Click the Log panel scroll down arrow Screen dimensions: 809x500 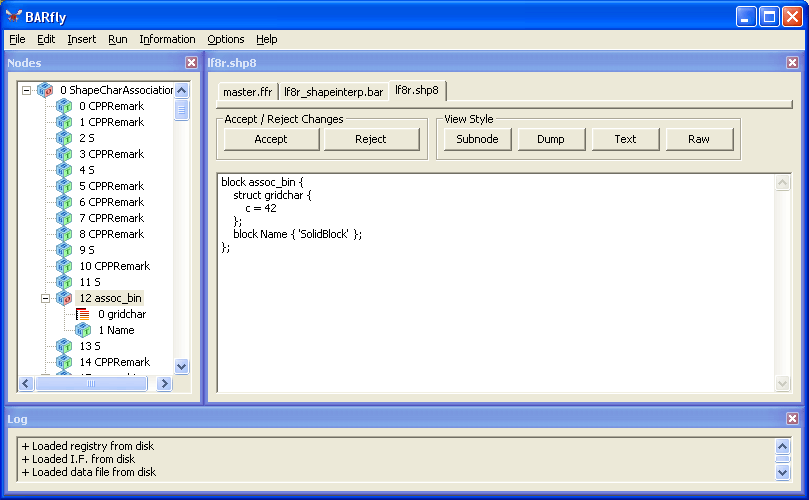tap(783, 472)
